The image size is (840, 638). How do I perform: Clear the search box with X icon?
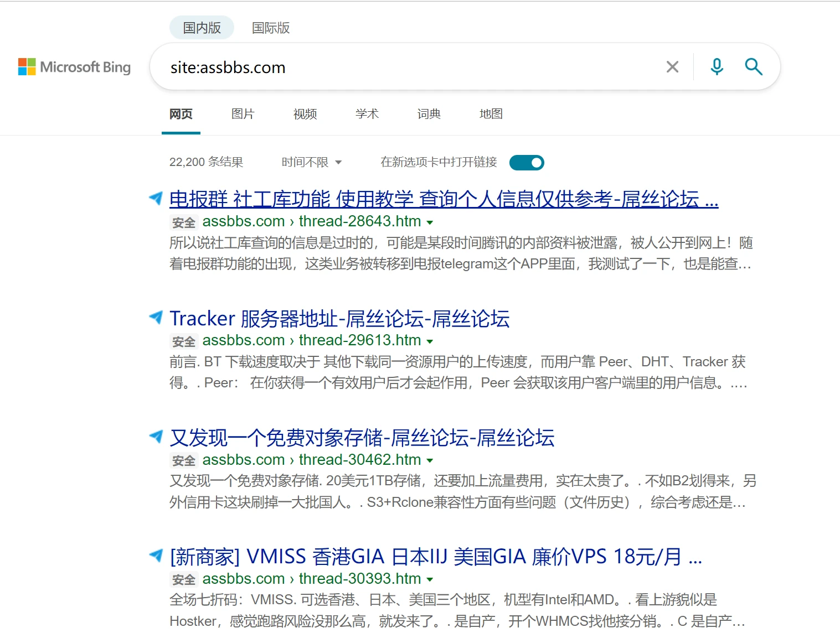(x=672, y=67)
